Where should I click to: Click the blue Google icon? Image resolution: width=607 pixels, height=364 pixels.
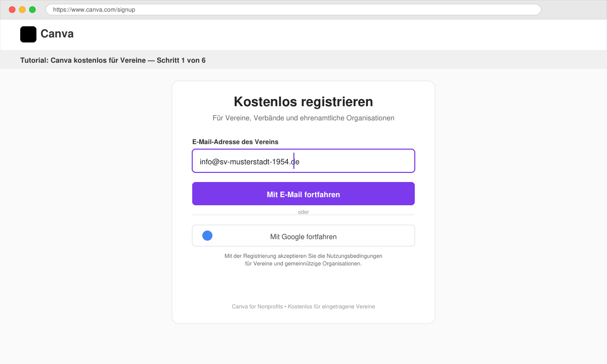coord(207,236)
